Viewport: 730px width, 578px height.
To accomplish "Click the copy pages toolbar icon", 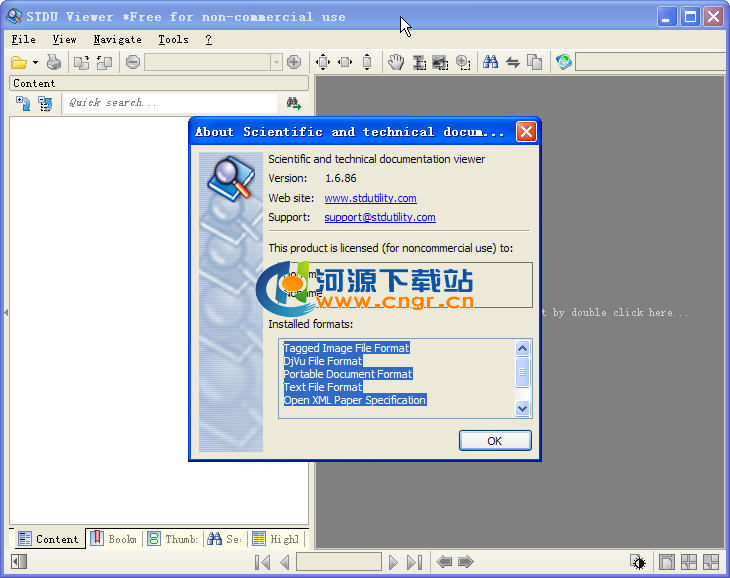I will (x=534, y=62).
